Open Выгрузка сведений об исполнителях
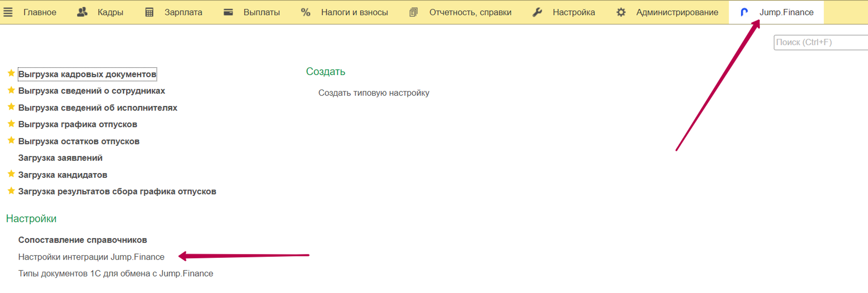868x293 pixels. click(98, 108)
